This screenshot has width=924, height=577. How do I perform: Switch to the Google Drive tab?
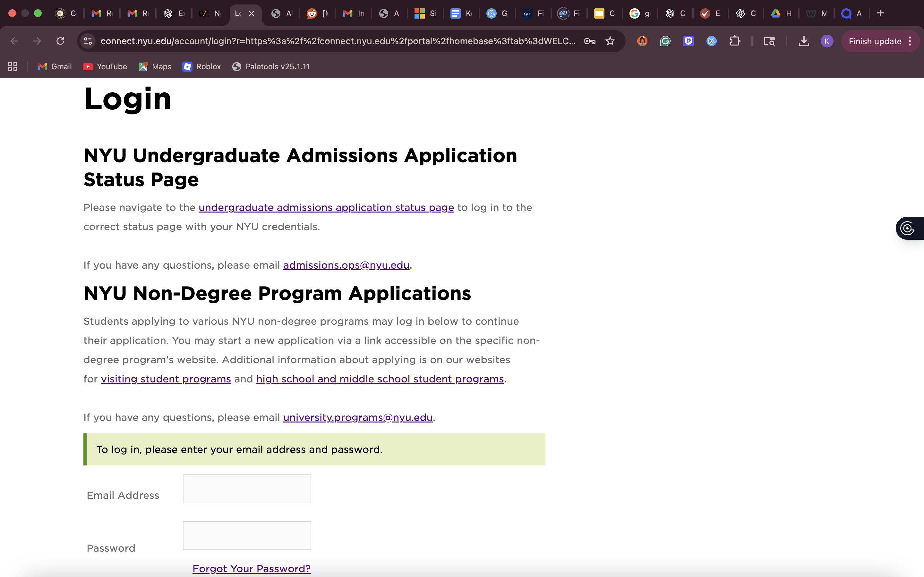pos(781,13)
